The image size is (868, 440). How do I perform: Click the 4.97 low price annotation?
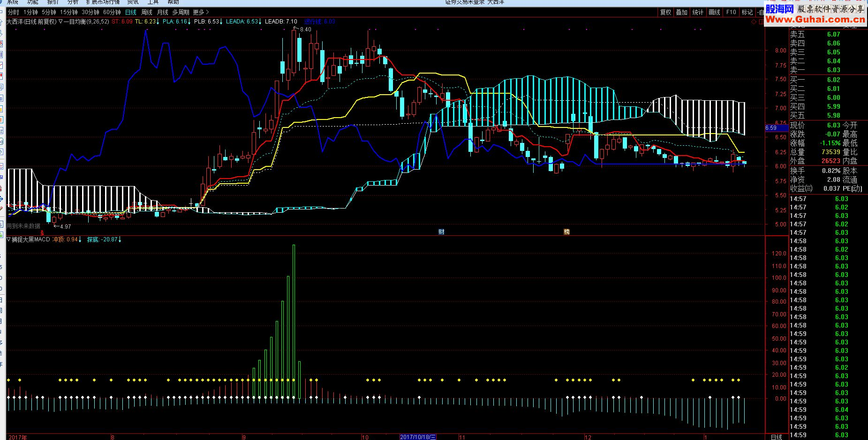point(66,226)
